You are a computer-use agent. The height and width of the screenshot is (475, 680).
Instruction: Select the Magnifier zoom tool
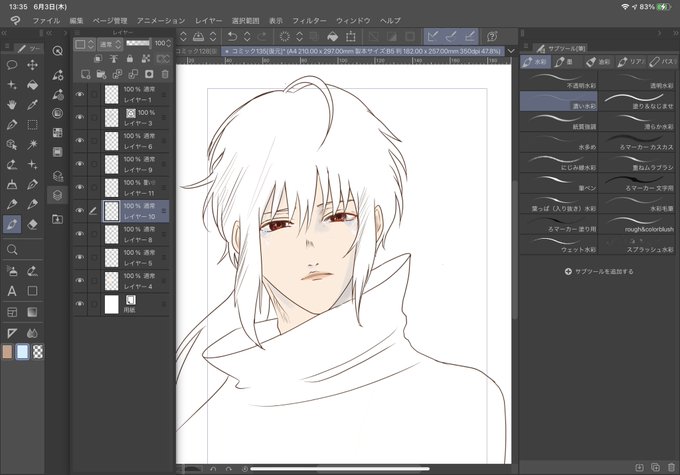click(x=12, y=249)
